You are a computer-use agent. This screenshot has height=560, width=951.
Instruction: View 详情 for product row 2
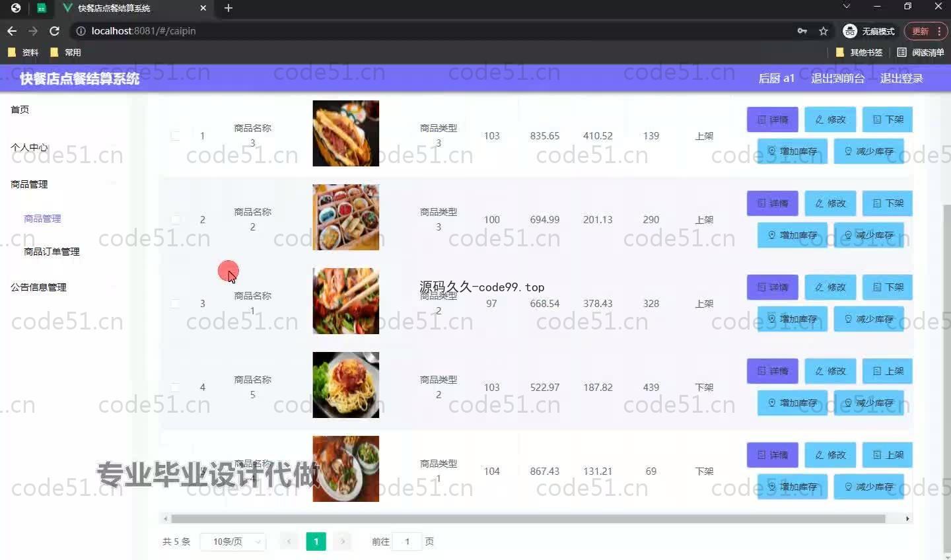773,203
